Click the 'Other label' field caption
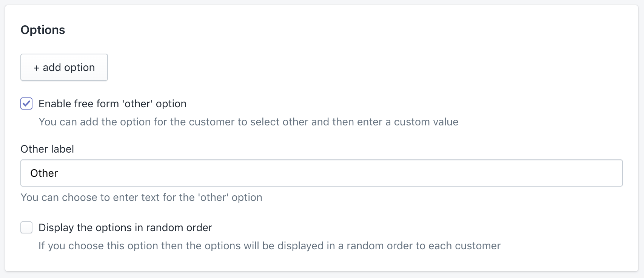 tap(47, 149)
